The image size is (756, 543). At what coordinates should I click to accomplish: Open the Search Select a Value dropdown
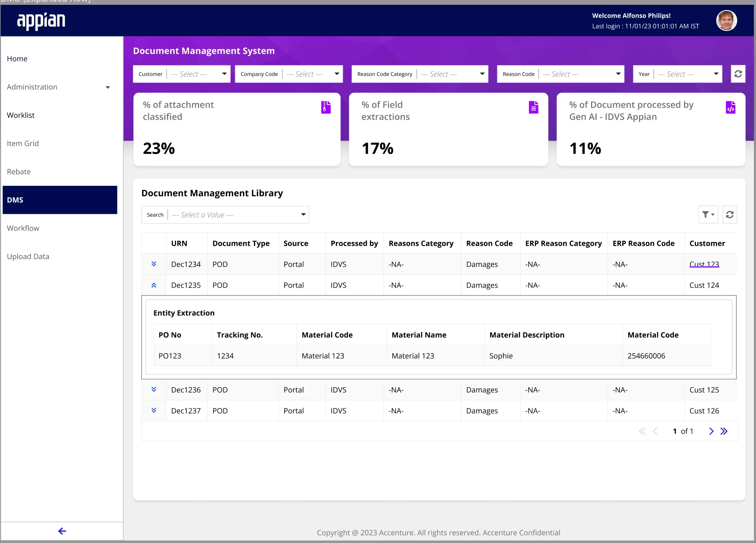[225, 215]
